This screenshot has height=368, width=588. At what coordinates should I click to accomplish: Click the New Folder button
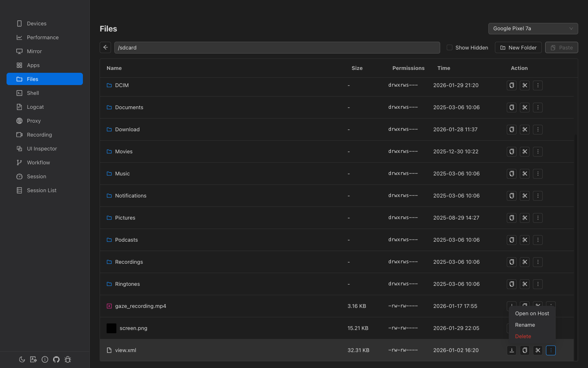pos(518,47)
